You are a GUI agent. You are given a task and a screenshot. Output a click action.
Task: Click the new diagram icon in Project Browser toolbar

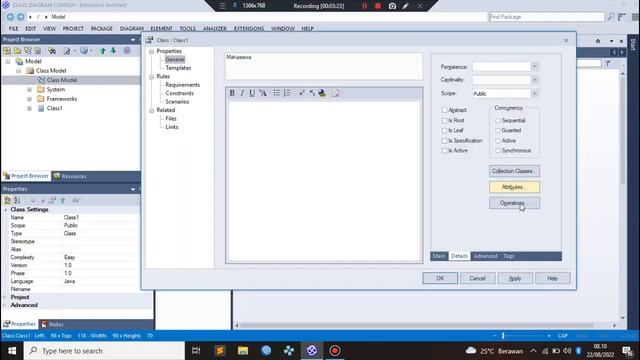click(x=27, y=51)
